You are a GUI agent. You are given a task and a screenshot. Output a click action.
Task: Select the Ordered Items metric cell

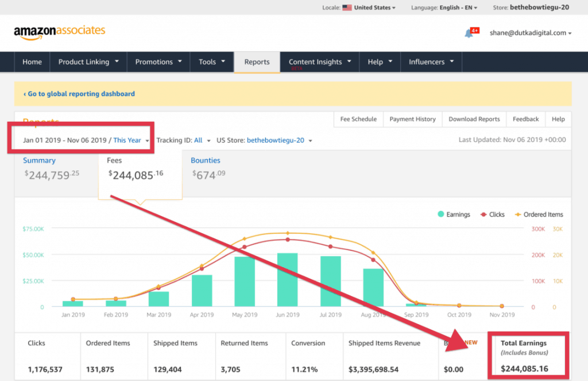point(114,356)
